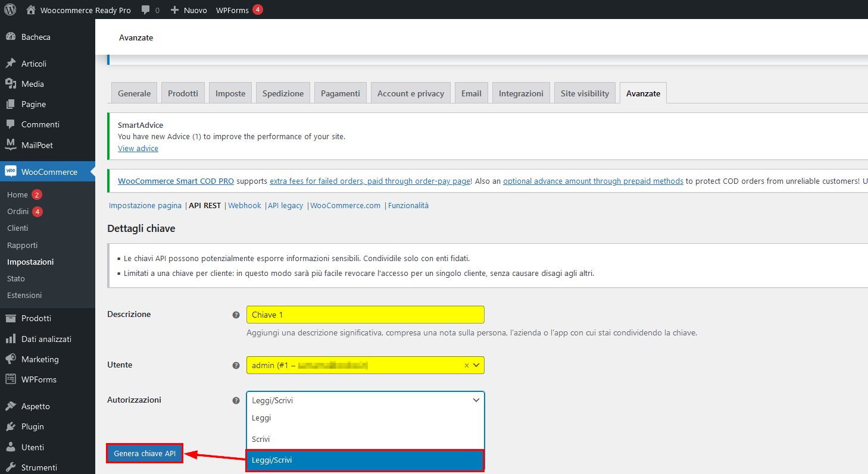Viewport: 868px width, 474px height.
Task: Open the API legacy sub-section link
Action: (x=285, y=206)
